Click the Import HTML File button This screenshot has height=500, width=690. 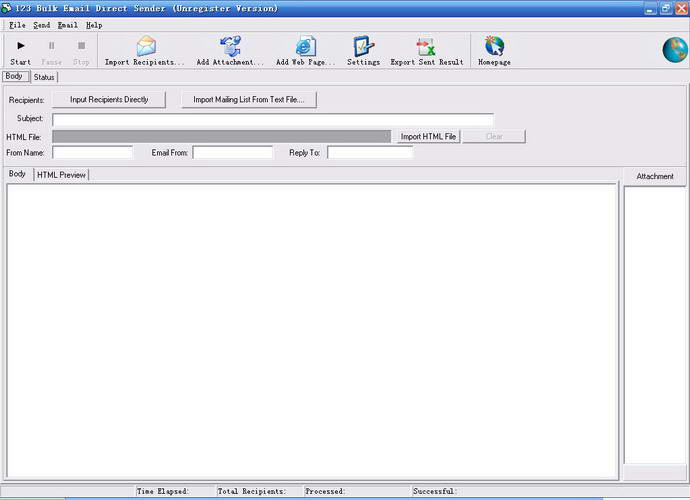[428, 136]
